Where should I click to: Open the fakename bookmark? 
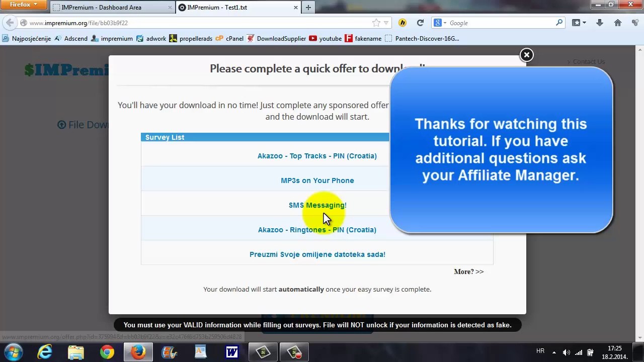click(x=363, y=39)
